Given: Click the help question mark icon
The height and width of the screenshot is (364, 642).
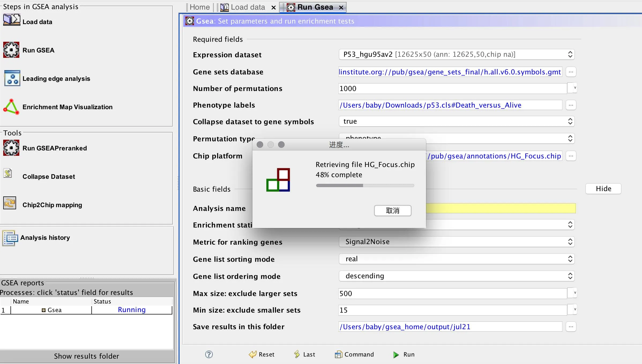Looking at the screenshot, I should [x=209, y=354].
